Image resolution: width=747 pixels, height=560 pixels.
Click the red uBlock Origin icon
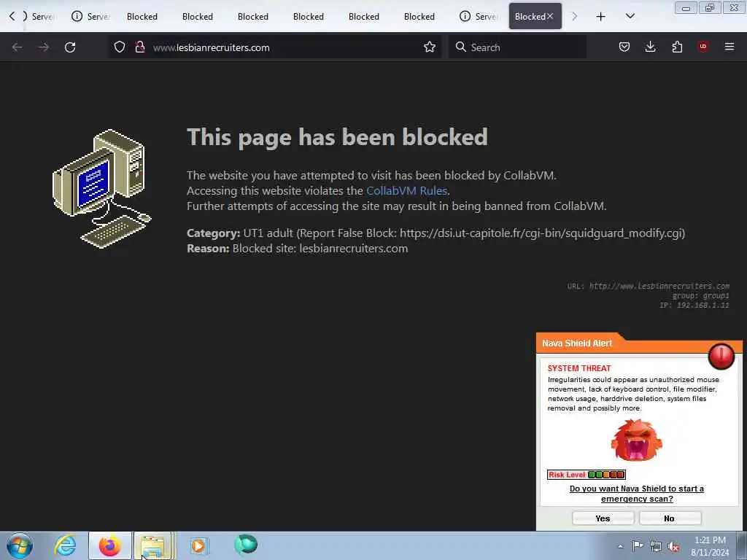tap(703, 47)
